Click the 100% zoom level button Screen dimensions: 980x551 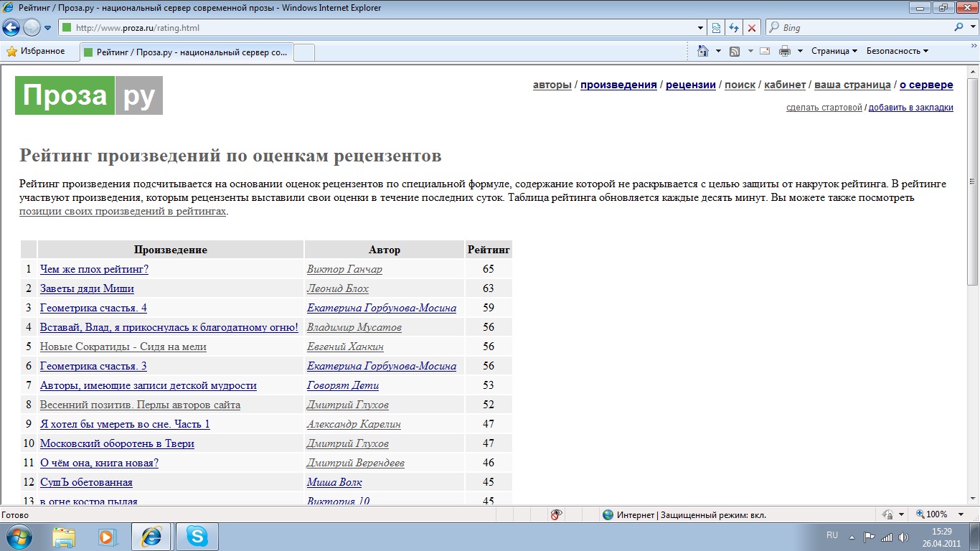click(932, 514)
